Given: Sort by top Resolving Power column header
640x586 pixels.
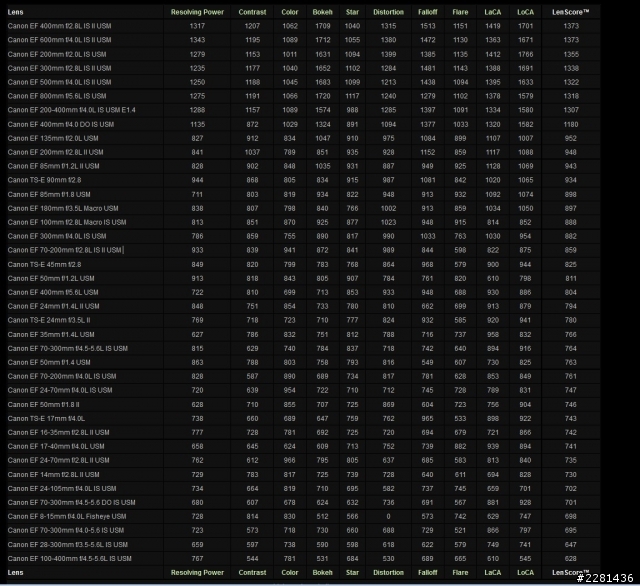Looking at the screenshot, I should click(197, 12).
